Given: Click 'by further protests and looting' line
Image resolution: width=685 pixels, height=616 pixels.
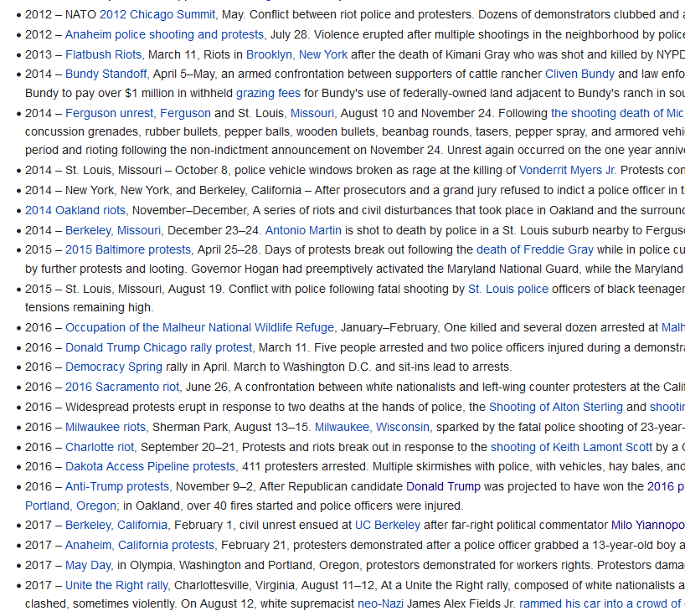Looking at the screenshot, I should click(x=355, y=269).
